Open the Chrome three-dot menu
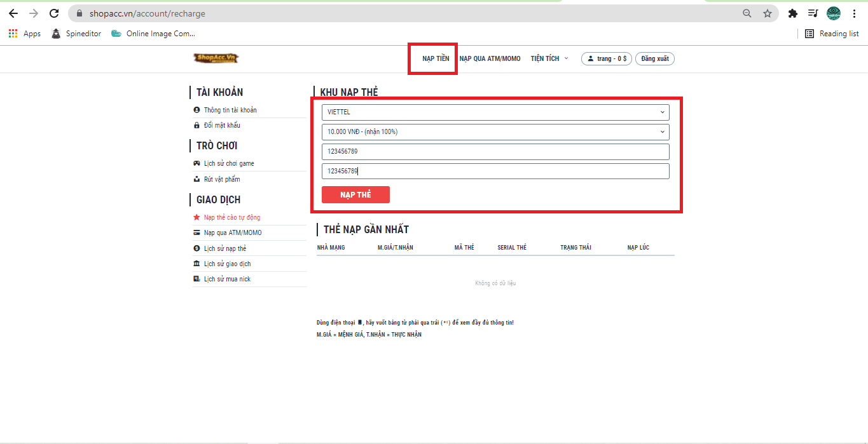This screenshot has height=444, width=868. (x=854, y=13)
